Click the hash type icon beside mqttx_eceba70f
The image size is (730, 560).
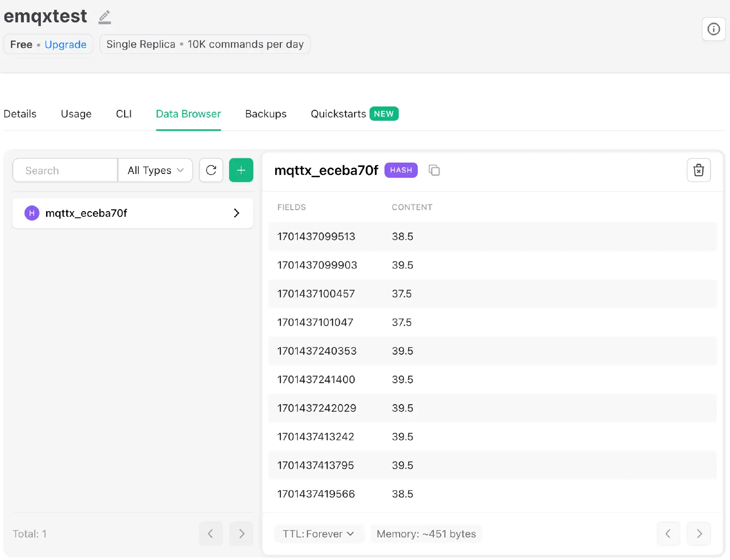click(x=31, y=213)
